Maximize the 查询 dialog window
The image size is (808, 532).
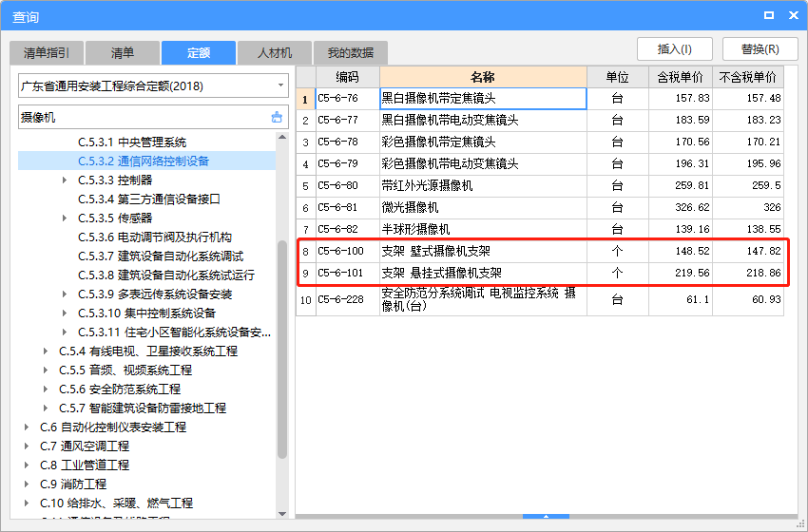coord(769,15)
